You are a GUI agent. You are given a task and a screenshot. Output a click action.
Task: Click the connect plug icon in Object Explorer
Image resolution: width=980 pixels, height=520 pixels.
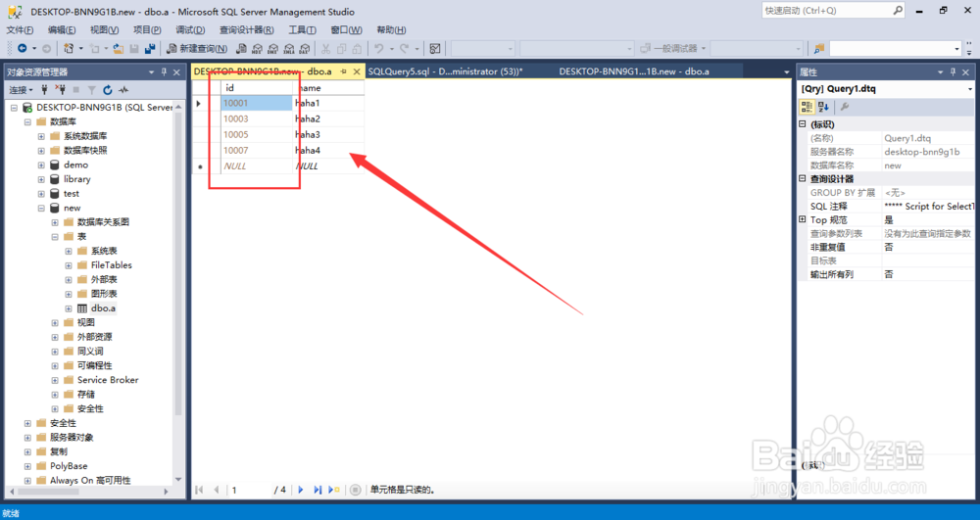coord(44,90)
